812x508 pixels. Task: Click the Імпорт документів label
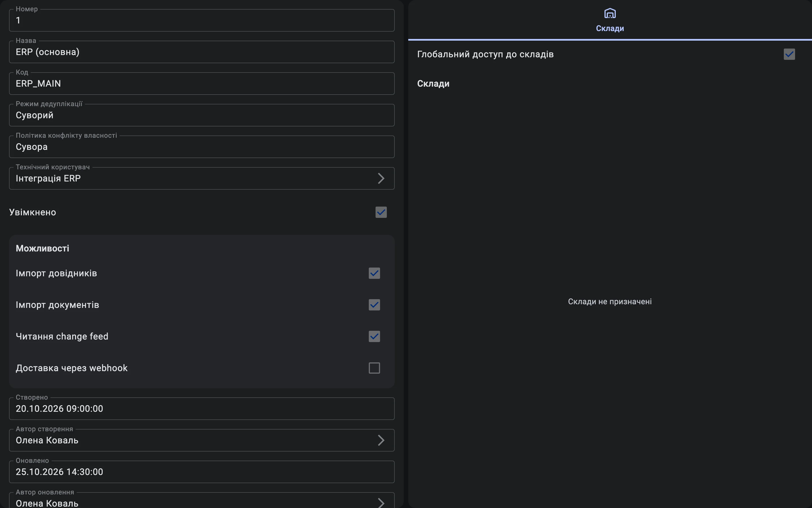pos(58,305)
